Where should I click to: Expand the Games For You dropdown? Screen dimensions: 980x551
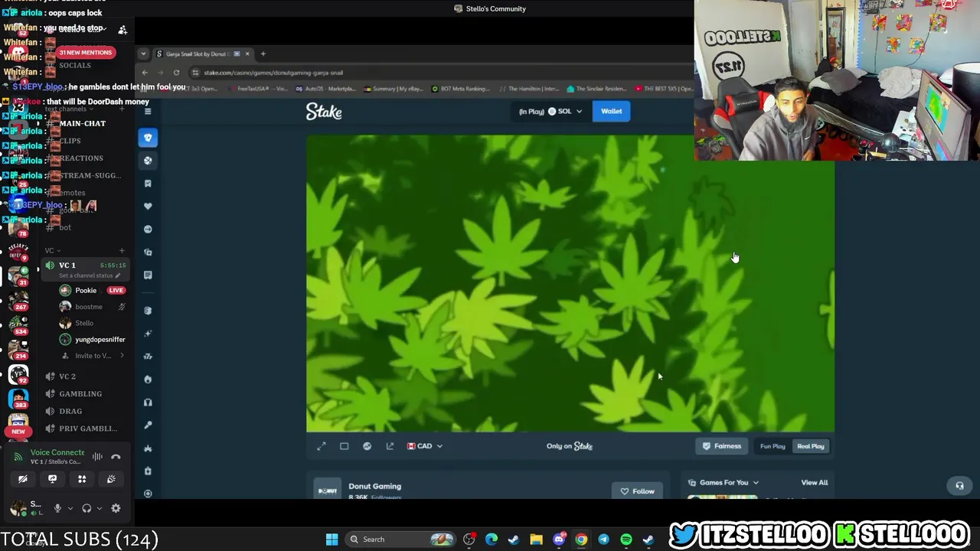723,483
